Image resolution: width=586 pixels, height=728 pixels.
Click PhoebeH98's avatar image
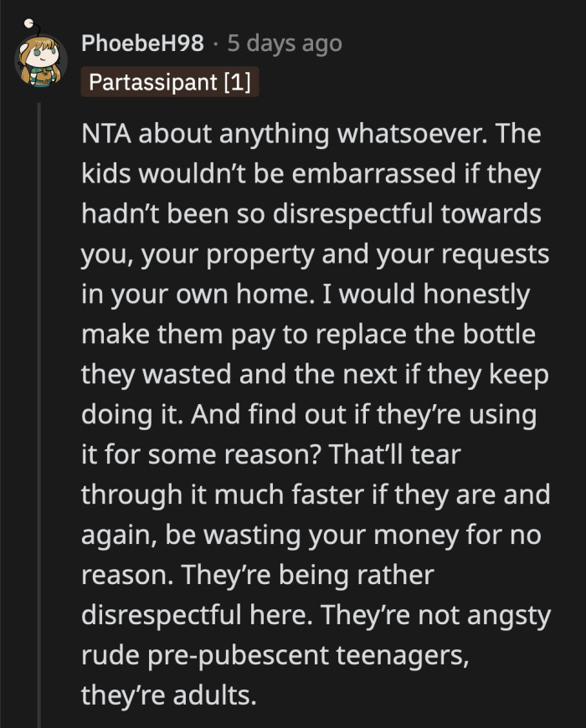click(39, 60)
